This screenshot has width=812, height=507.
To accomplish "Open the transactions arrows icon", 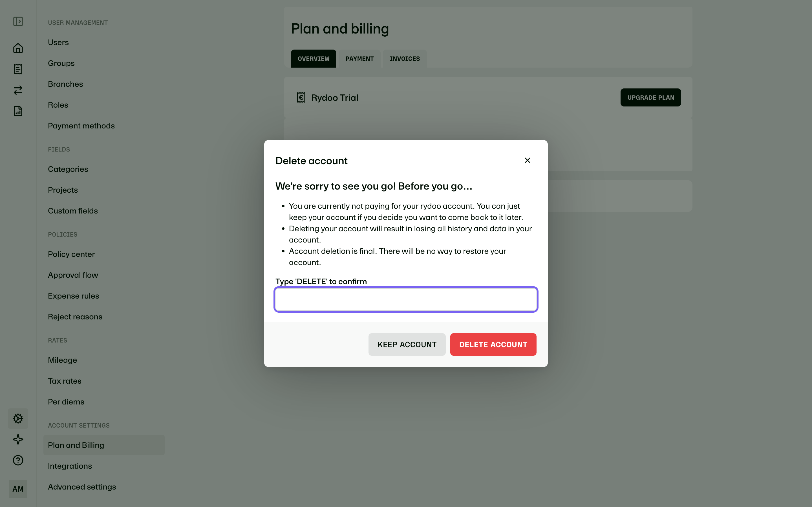I will pos(18,90).
